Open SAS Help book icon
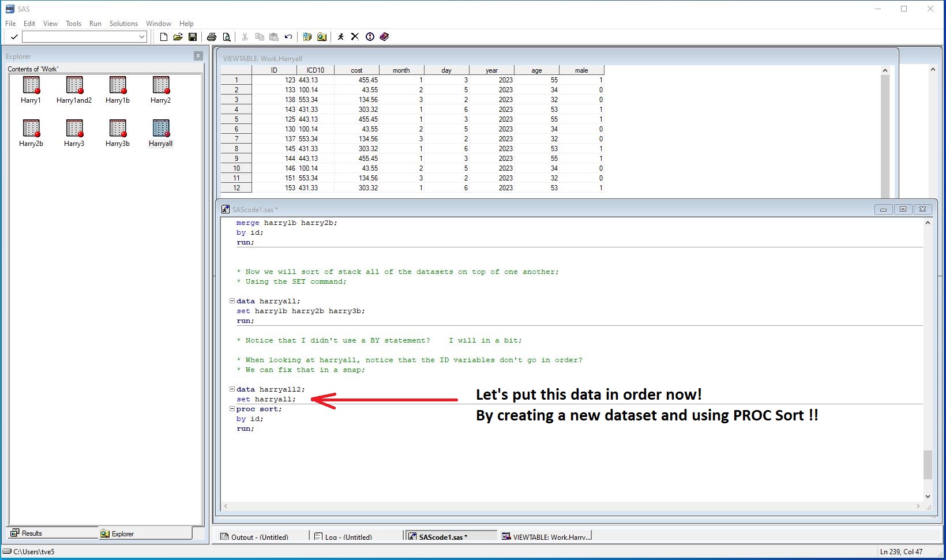The height and width of the screenshot is (560, 946). tap(384, 37)
